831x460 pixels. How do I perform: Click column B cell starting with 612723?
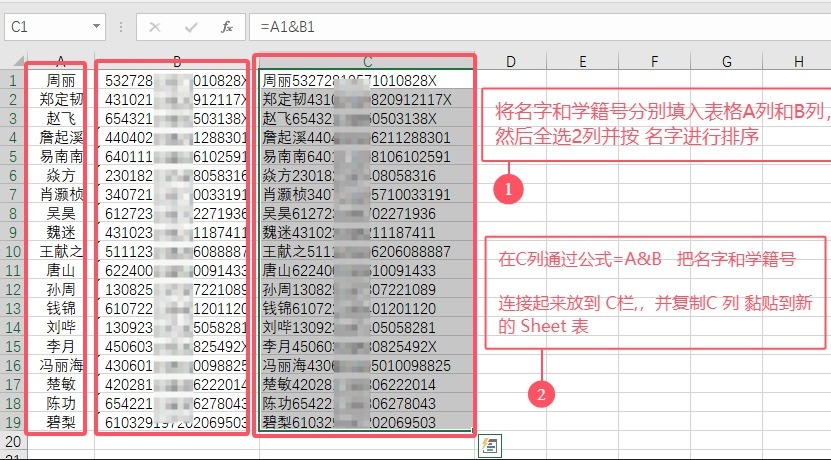pos(176,214)
